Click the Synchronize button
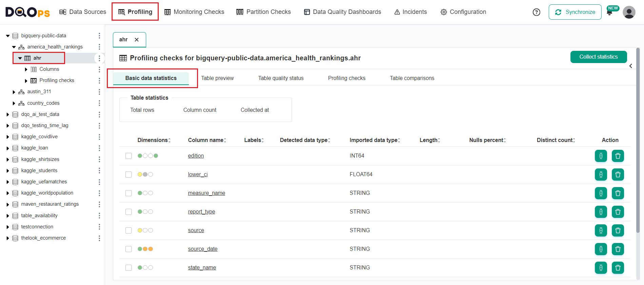 (x=575, y=12)
